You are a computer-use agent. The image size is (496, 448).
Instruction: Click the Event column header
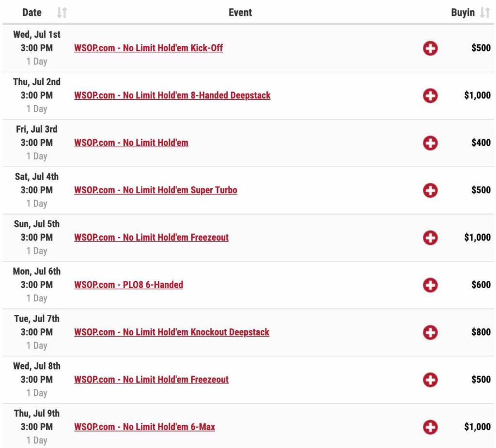[x=240, y=13]
